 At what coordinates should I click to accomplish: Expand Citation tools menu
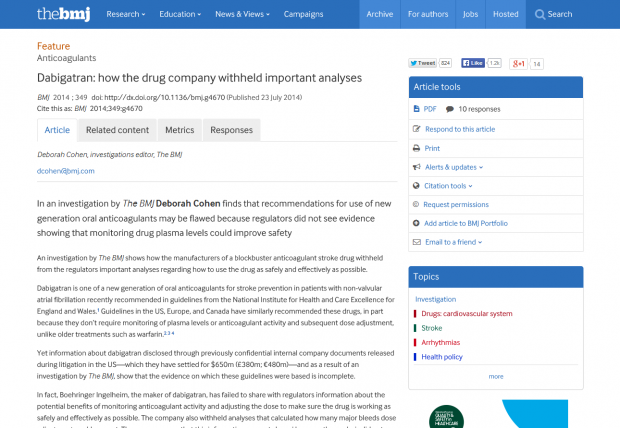pyautogui.click(x=448, y=186)
